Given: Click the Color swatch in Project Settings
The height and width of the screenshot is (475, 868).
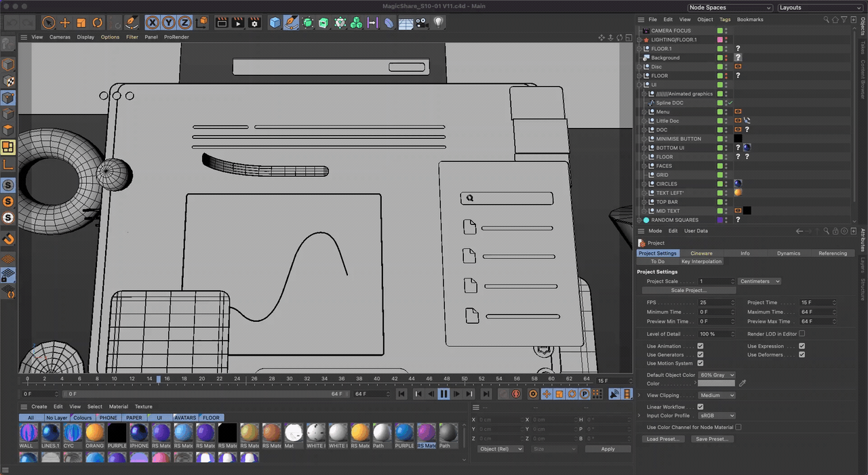Looking at the screenshot, I should pyautogui.click(x=717, y=384).
